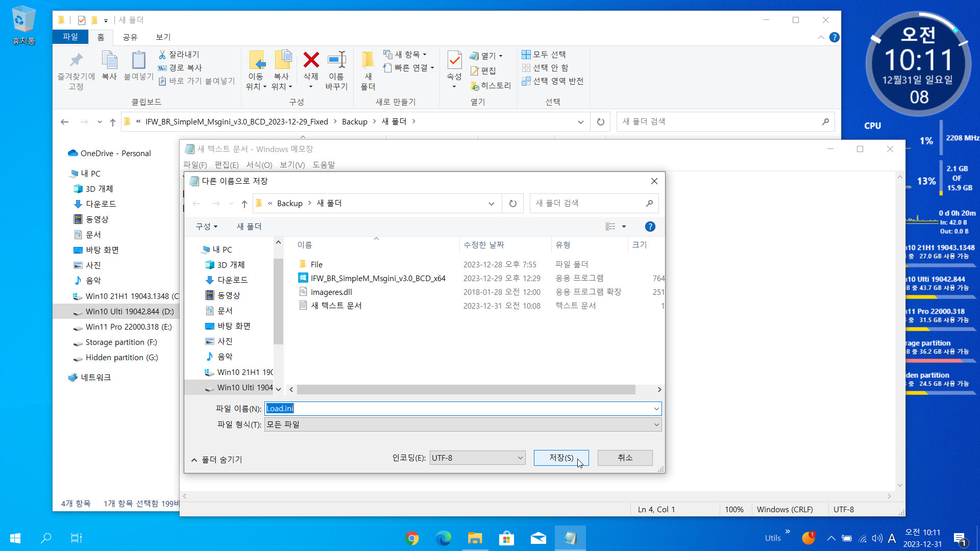Click Move to (이동 위치) icon
The width and height of the screenshot is (980, 551).
pos(257,60)
